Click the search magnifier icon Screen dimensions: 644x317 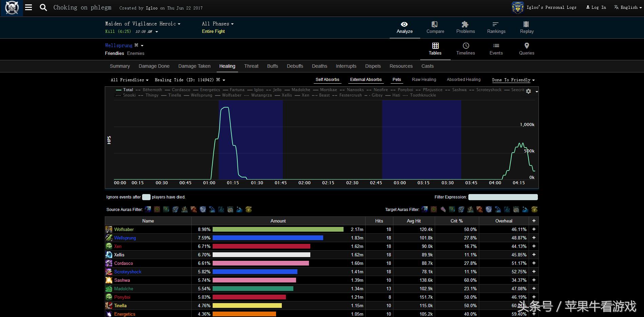point(43,7)
